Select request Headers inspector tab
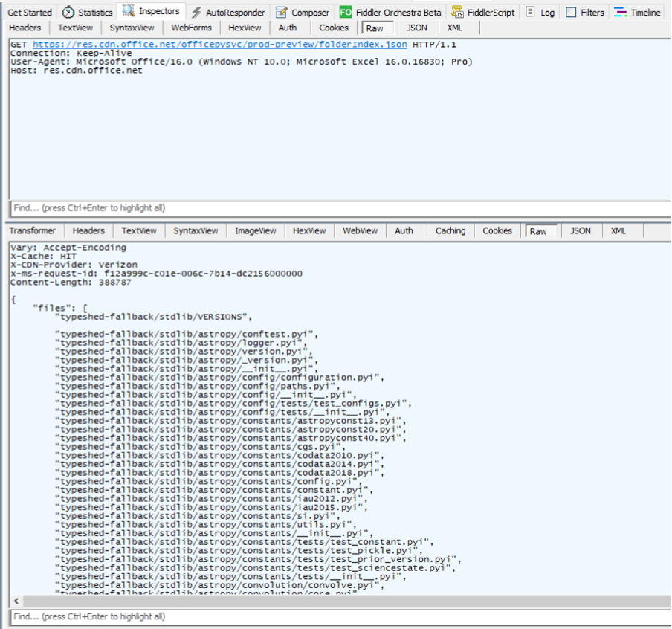 (25, 28)
